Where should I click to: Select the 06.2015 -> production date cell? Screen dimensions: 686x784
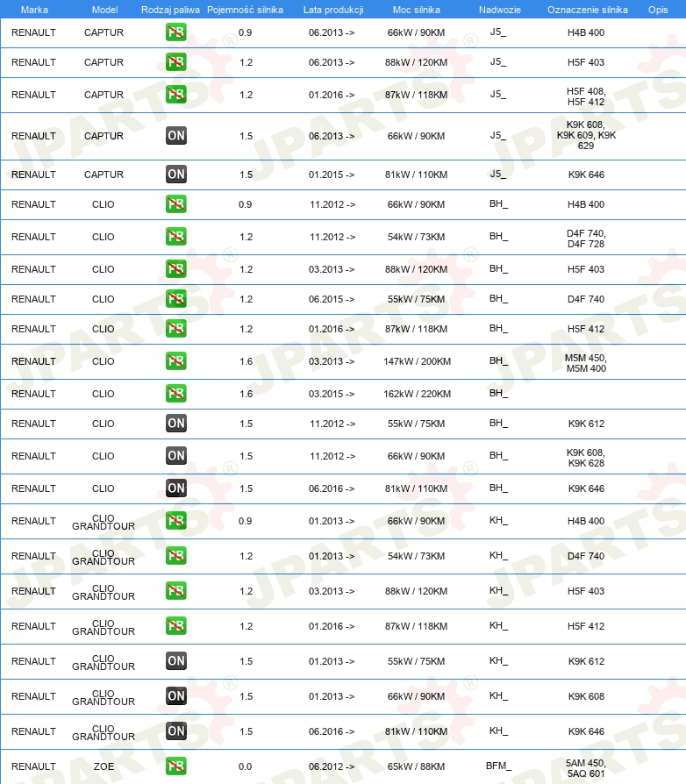pyautogui.click(x=332, y=299)
